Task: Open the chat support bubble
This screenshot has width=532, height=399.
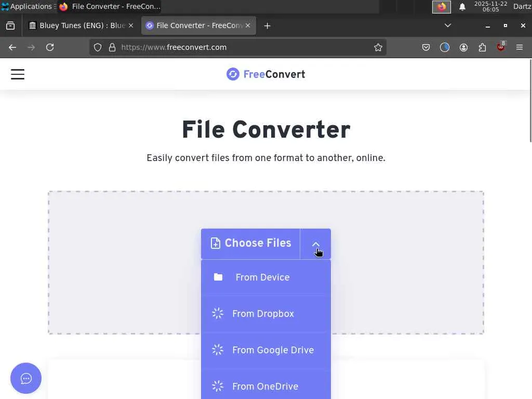Action: click(26, 378)
